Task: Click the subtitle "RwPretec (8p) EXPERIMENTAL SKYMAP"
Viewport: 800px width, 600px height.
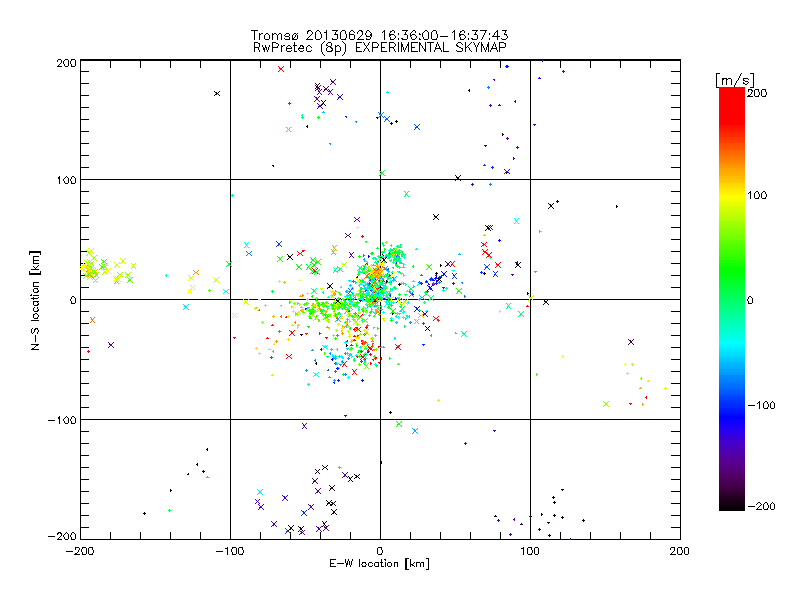Action: click(380, 48)
